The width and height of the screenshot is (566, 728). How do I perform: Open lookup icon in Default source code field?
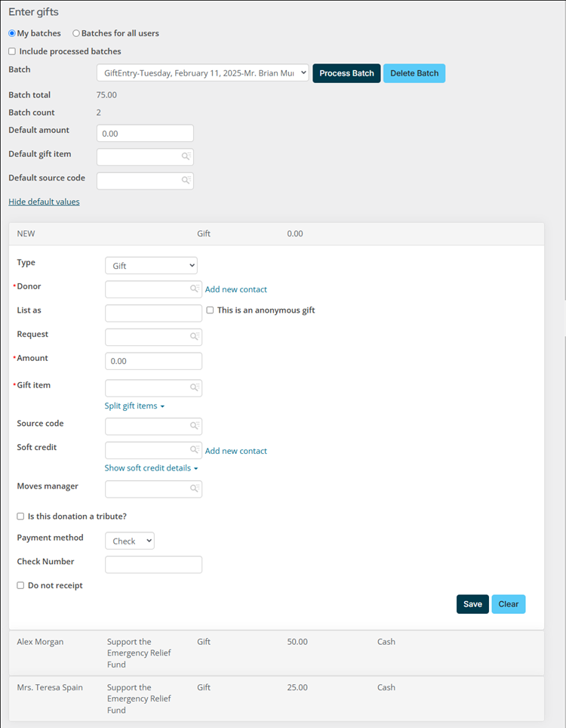pos(186,180)
